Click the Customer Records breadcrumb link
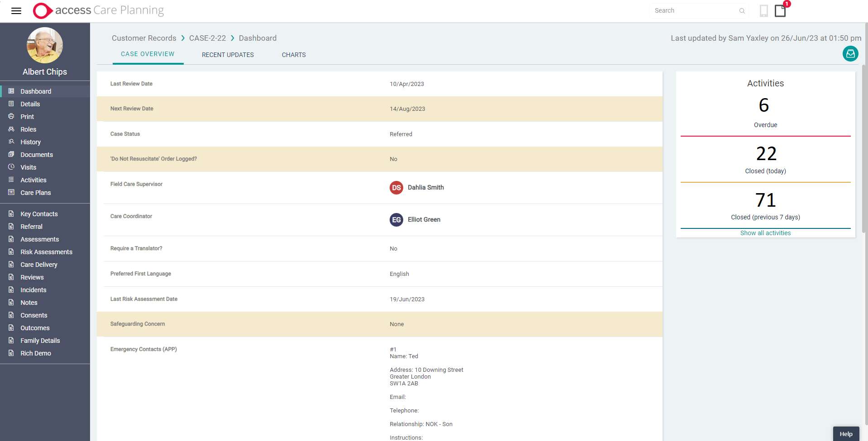The height and width of the screenshot is (441, 868). pyautogui.click(x=144, y=38)
